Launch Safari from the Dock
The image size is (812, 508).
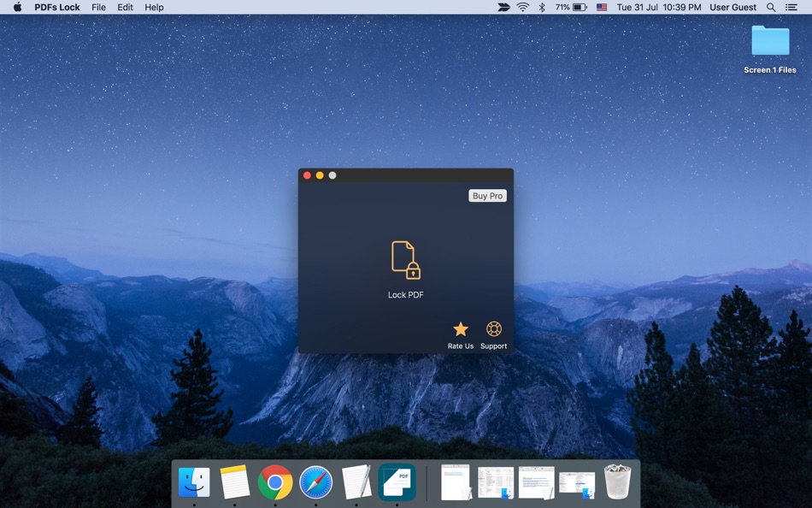pyautogui.click(x=316, y=482)
